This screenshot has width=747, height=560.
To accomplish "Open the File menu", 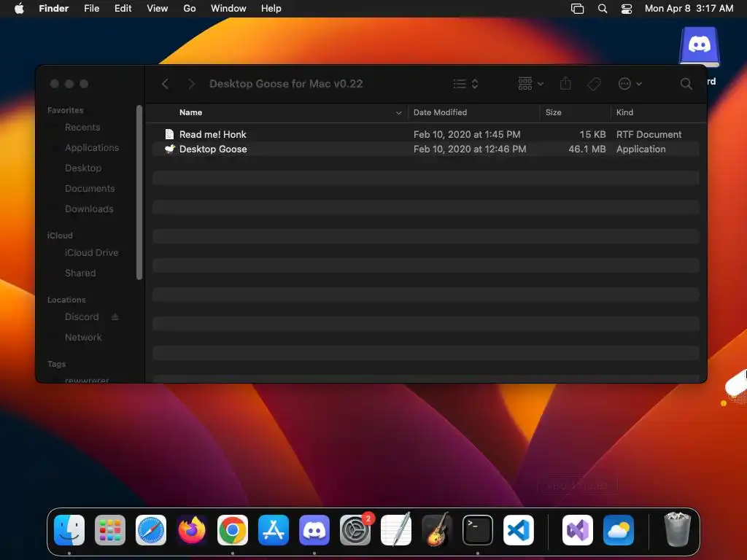I will pos(91,8).
